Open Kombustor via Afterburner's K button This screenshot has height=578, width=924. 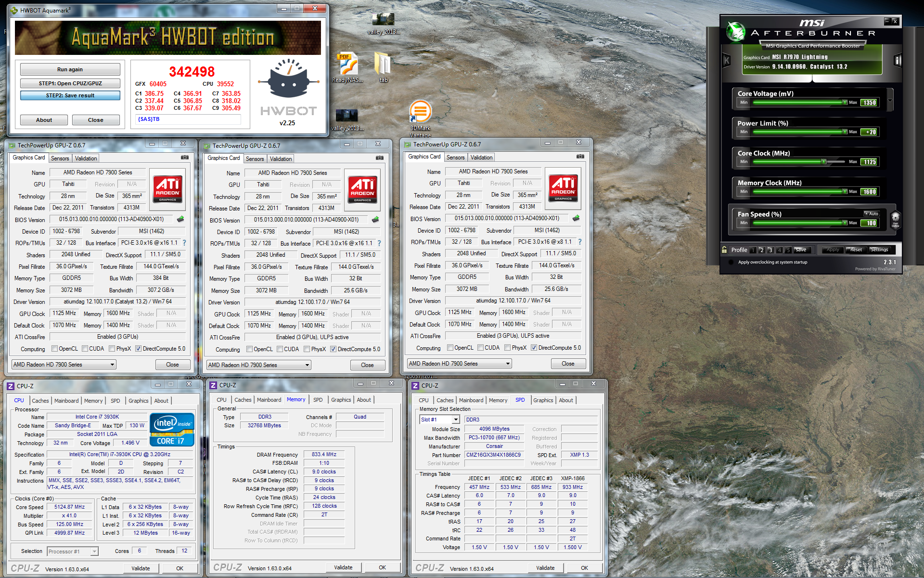click(x=727, y=60)
